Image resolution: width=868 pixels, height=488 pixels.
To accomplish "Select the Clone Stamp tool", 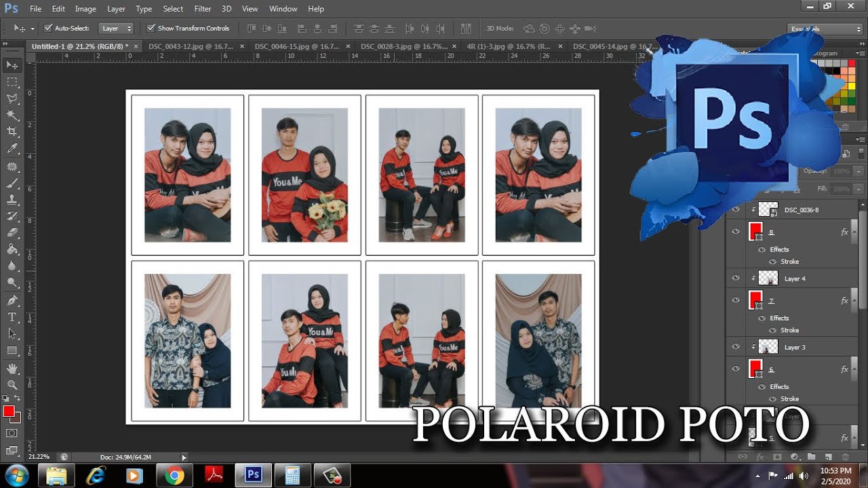I will (12, 200).
